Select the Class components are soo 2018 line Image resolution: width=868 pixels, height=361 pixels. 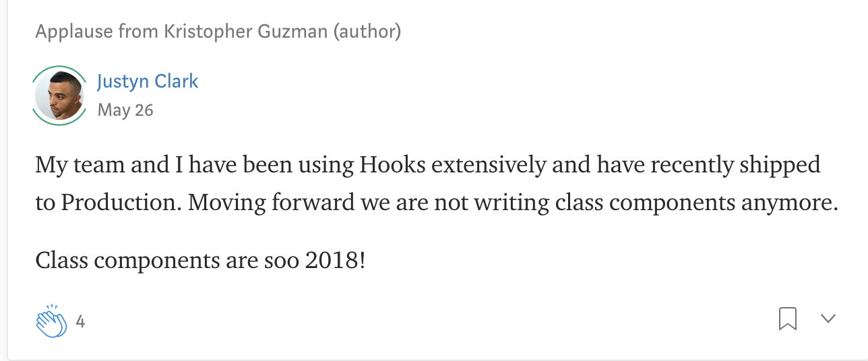point(200,259)
